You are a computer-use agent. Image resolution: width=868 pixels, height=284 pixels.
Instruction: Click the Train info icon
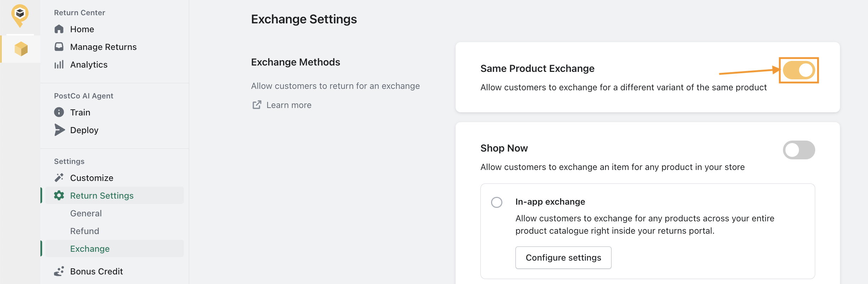pos(59,112)
